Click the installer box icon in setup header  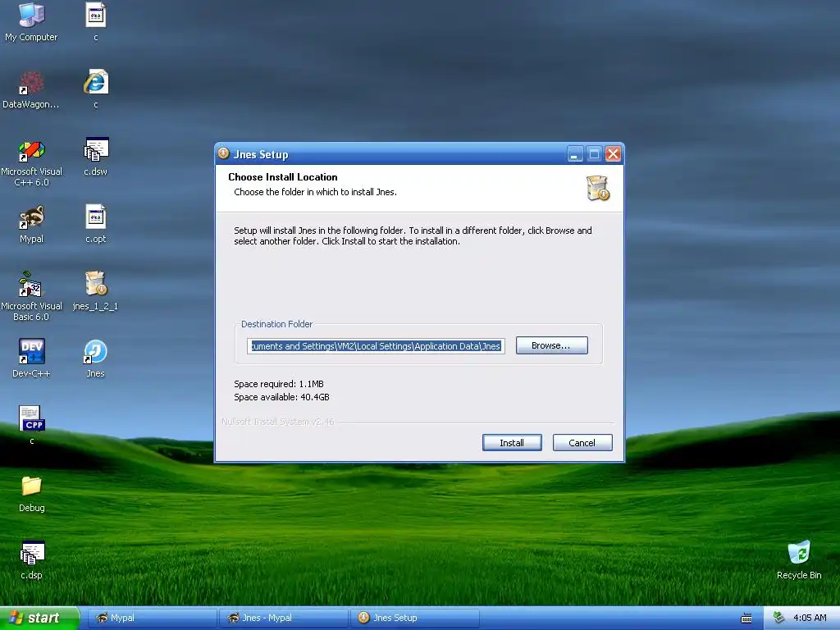[x=598, y=188]
